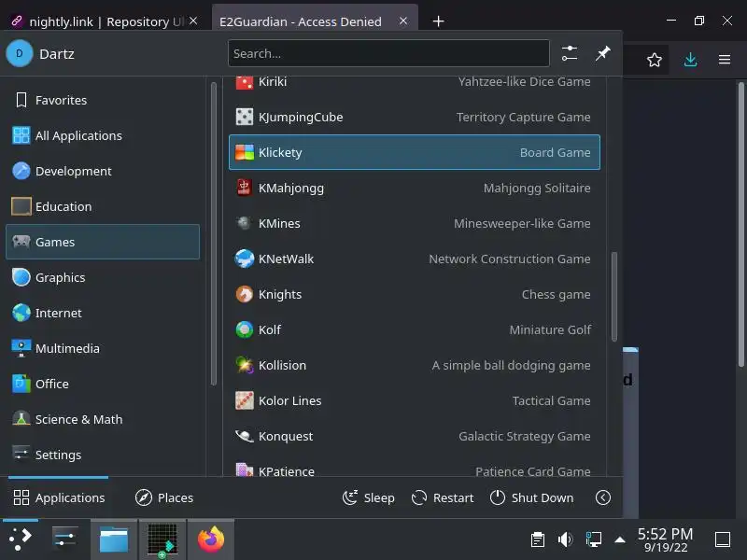Screen dimensions: 747x560
Task: Select the Games category
Action: [x=103, y=242]
